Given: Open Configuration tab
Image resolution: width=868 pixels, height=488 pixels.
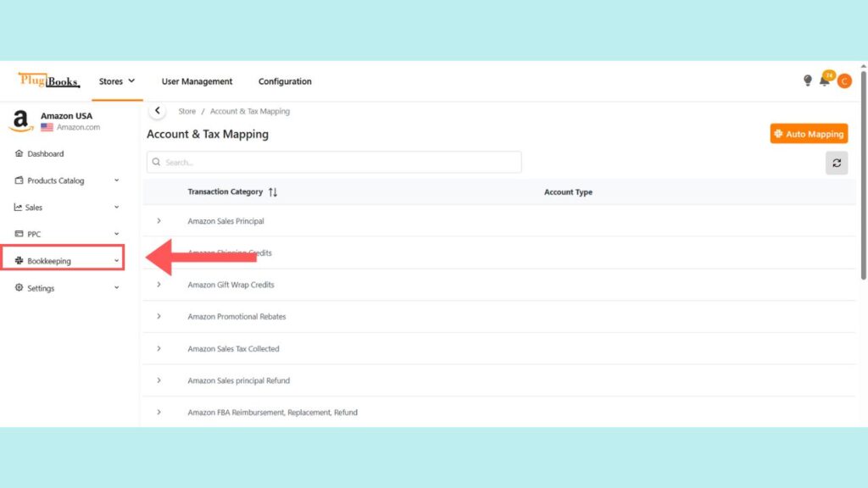Looking at the screenshot, I should [285, 81].
